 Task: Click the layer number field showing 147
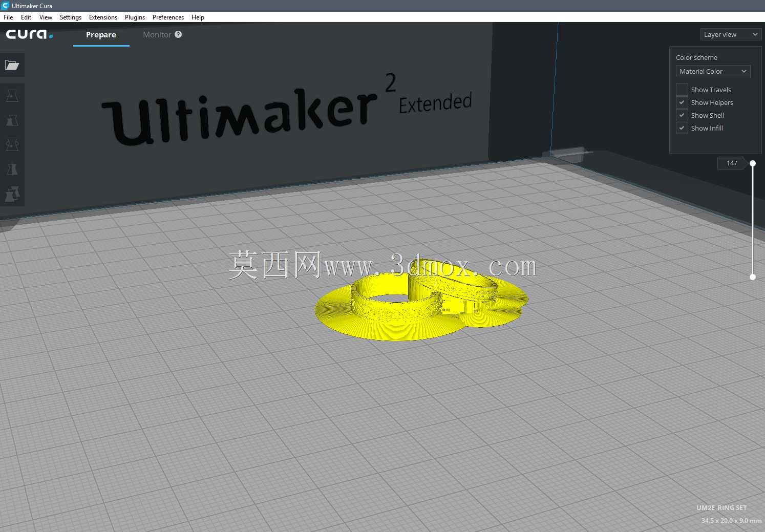731,163
